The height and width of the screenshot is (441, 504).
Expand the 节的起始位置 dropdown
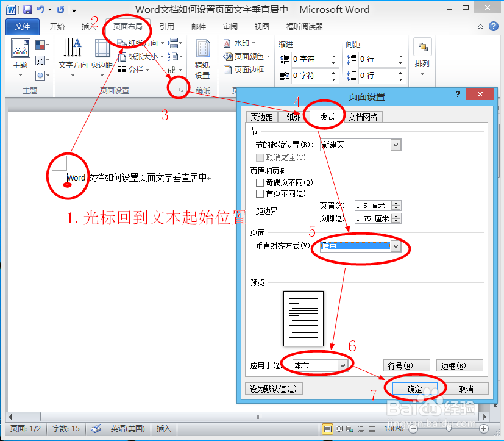coord(396,145)
